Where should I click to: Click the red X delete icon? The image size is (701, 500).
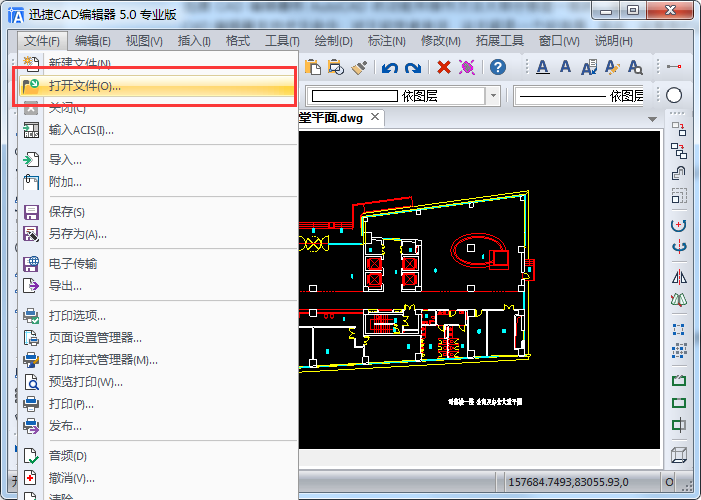tap(443, 67)
